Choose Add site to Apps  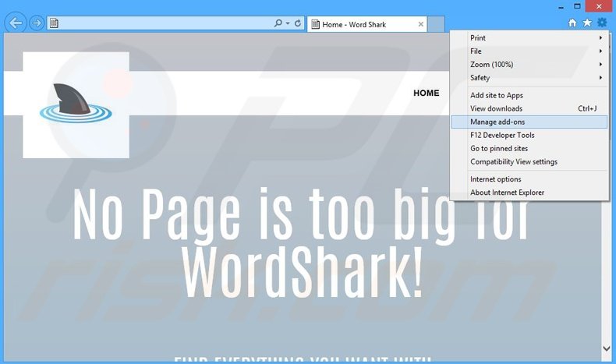tap(529, 95)
